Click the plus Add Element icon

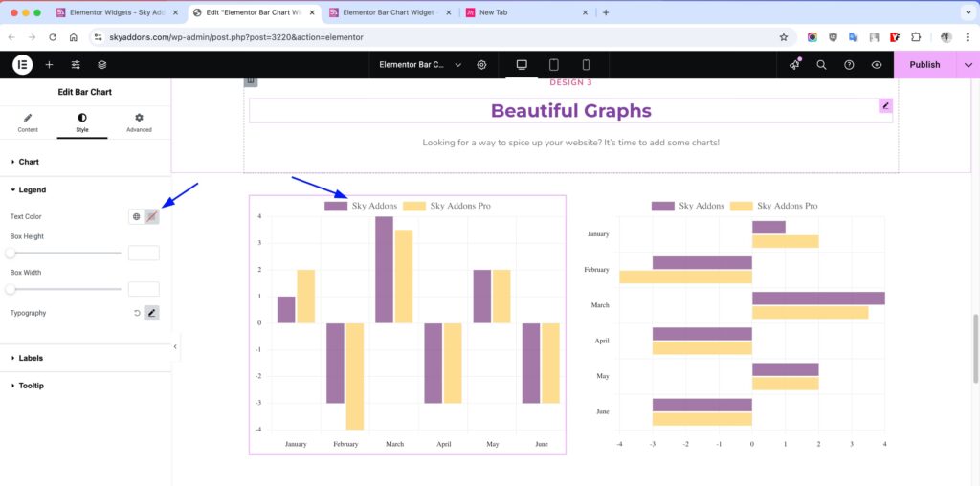pos(50,64)
